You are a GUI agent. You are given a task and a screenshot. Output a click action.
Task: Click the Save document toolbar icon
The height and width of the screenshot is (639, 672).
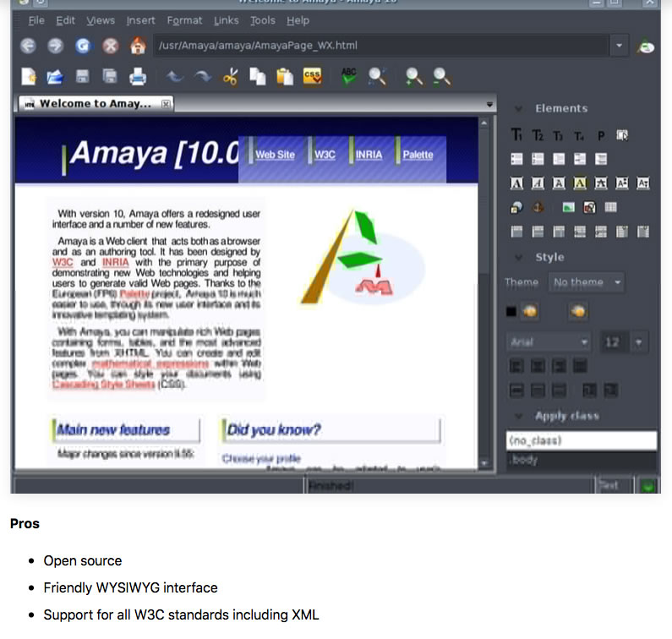click(x=83, y=77)
